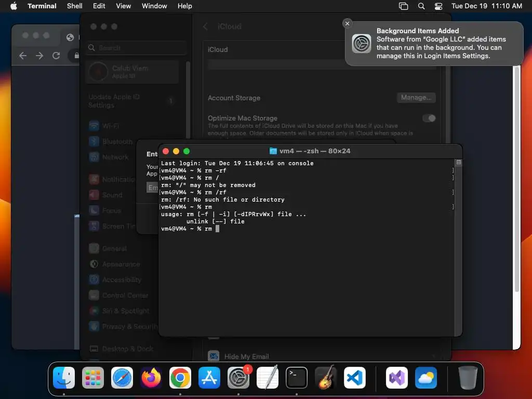The height and width of the screenshot is (399, 532).
Task: Open Google Chrome from the Dock
Action: tap(180, 378)
